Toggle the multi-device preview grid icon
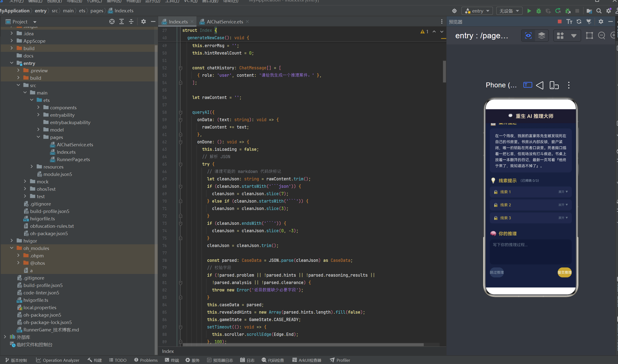The height and width of the screenshot is (364, 618). (560, 36)
